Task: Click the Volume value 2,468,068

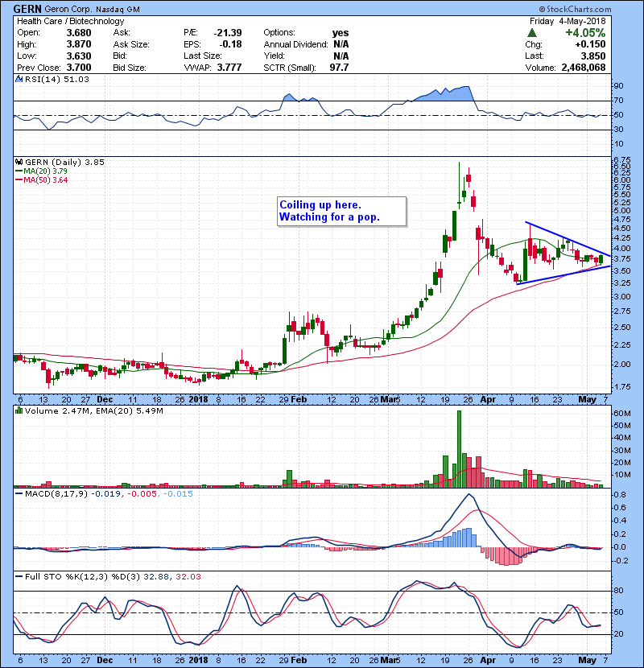Action: 584,68
